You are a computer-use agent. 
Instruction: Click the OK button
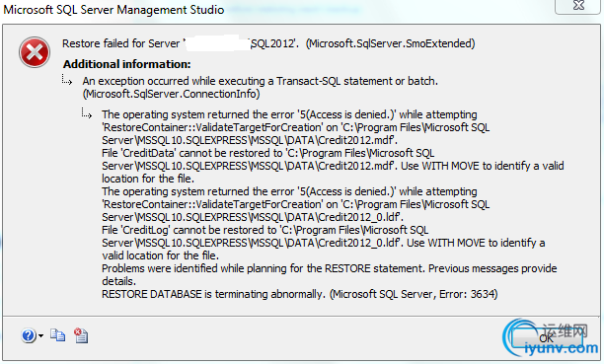pyautogui.click(x=547, y=338)
